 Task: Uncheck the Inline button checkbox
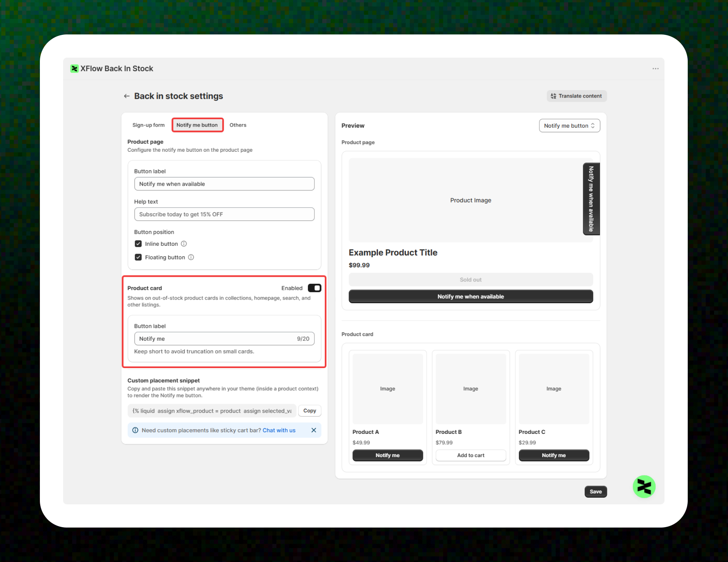coord(138,244)
